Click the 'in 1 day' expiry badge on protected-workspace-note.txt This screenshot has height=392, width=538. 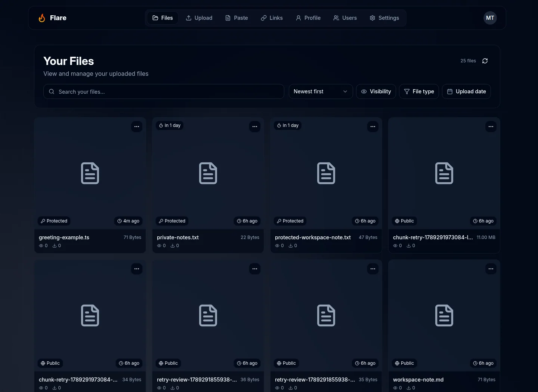(x=288, y=125)
